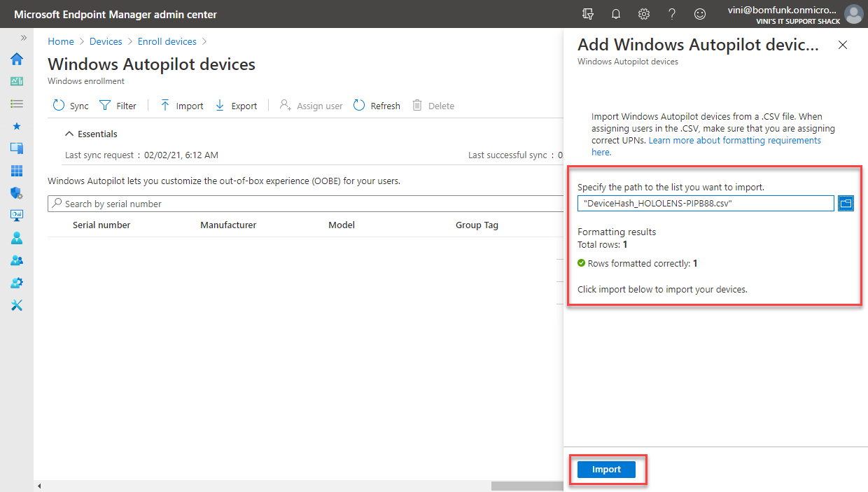Viewport: 868px width, 492px height.
Task: Click the Microsoft Endpoint Manager admin center title
Action: 115,15
